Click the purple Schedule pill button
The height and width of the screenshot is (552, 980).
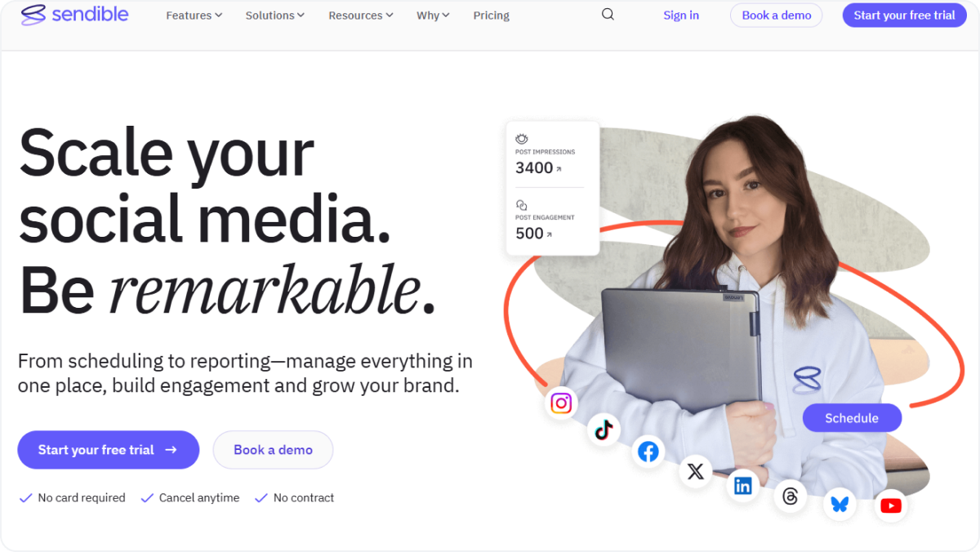tap(852, 418)
